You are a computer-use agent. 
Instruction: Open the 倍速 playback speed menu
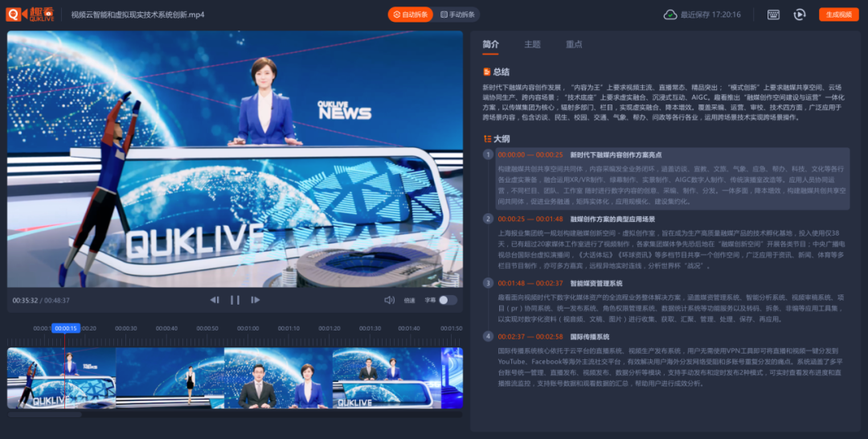[x=410, y=301]
